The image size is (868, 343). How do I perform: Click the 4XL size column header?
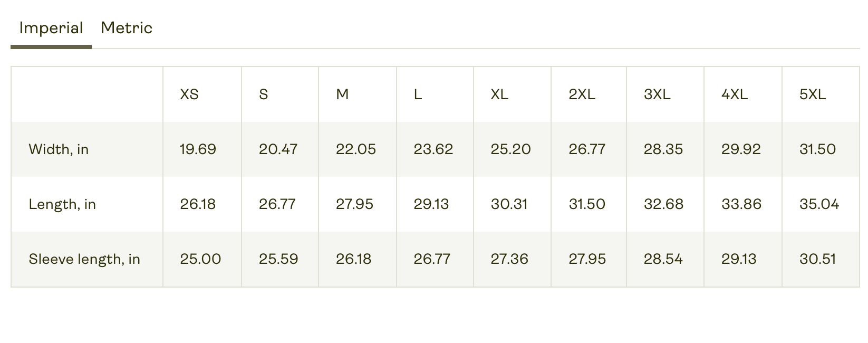coord(735,94)
